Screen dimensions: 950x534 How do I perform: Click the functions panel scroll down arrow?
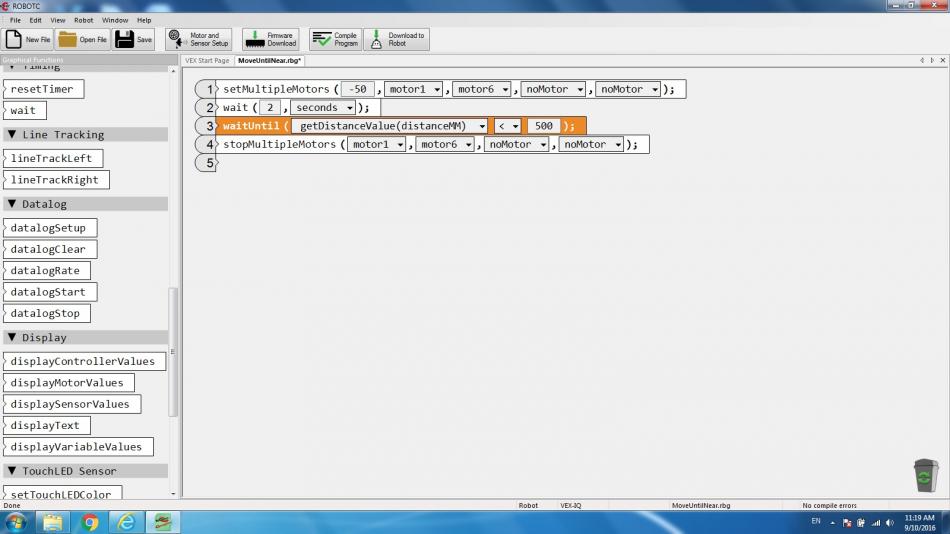click(173, 494)
